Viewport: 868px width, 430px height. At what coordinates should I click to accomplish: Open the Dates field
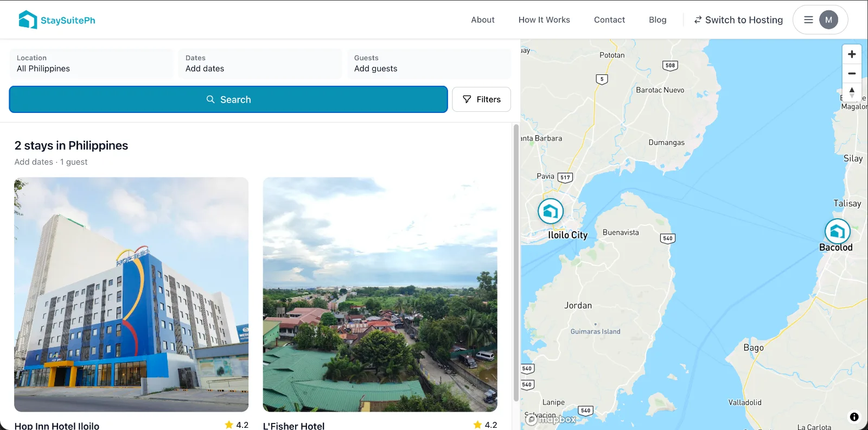point(260,64)
